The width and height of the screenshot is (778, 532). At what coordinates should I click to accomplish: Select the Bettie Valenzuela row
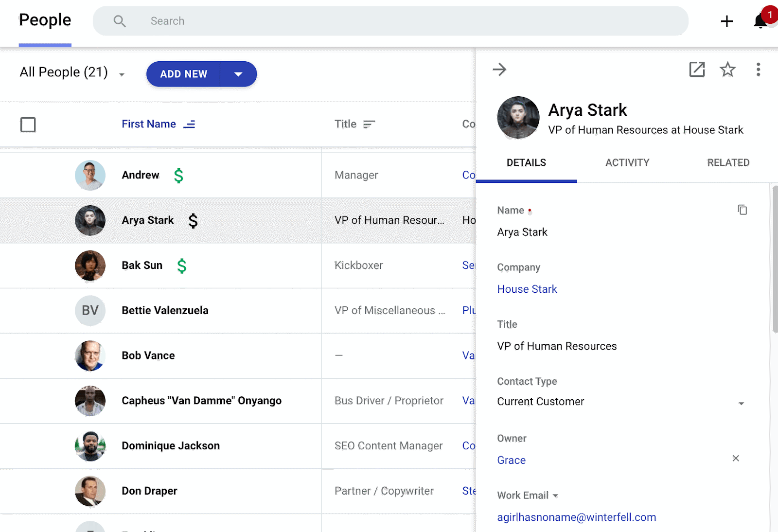click(238, 310)
